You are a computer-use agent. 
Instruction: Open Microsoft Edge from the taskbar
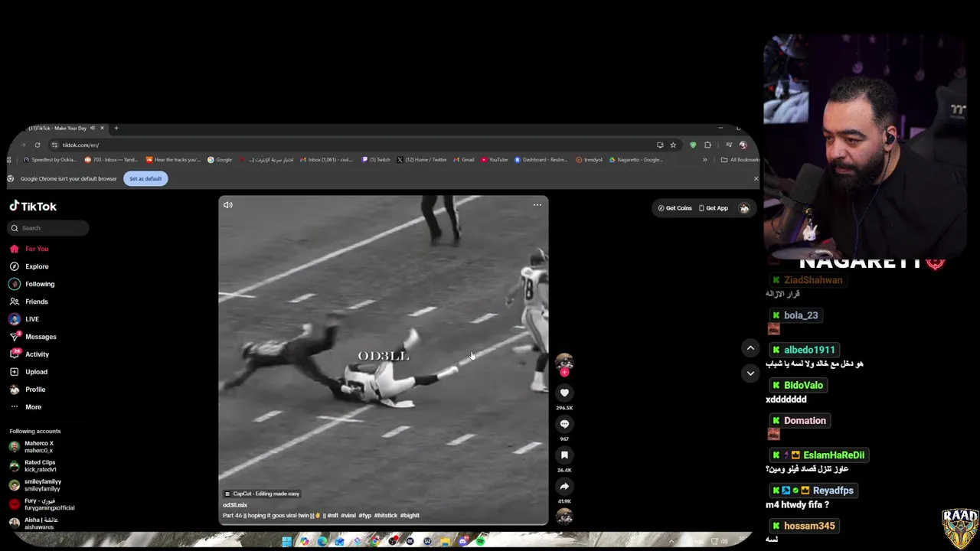click(322, 542)
